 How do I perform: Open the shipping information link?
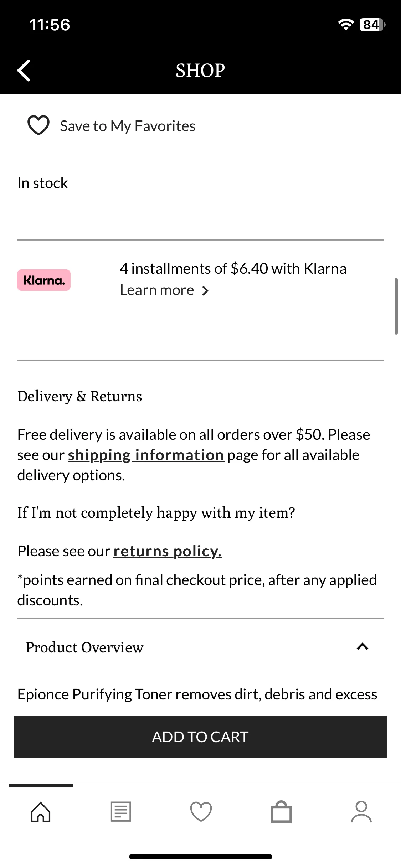tap(146, 455)
